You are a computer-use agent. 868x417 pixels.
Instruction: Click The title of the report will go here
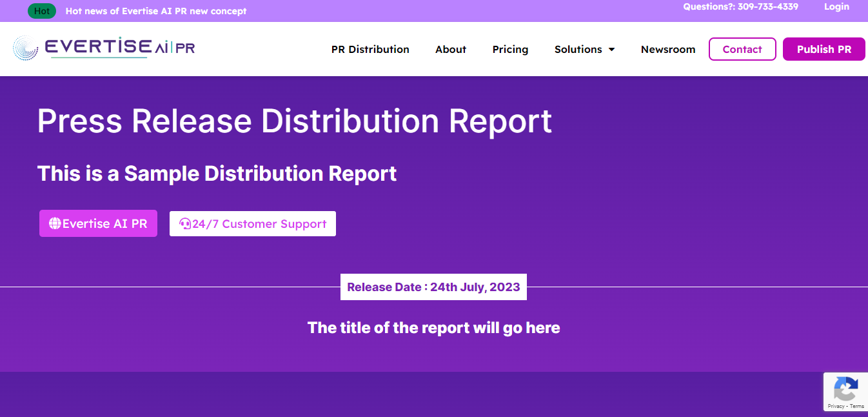(x=433, y=327)
